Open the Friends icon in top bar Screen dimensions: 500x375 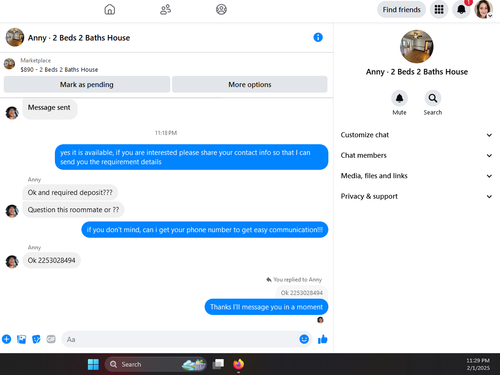tap(165, 9)
